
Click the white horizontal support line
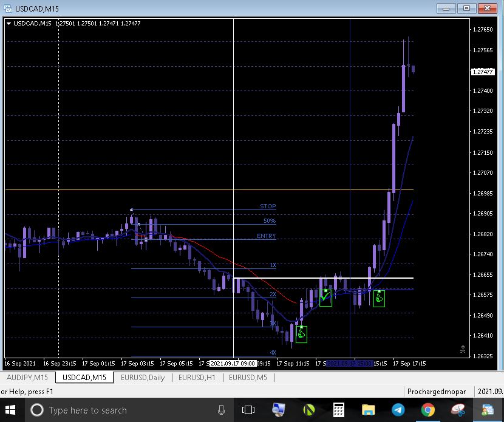(x=324, y=277)
